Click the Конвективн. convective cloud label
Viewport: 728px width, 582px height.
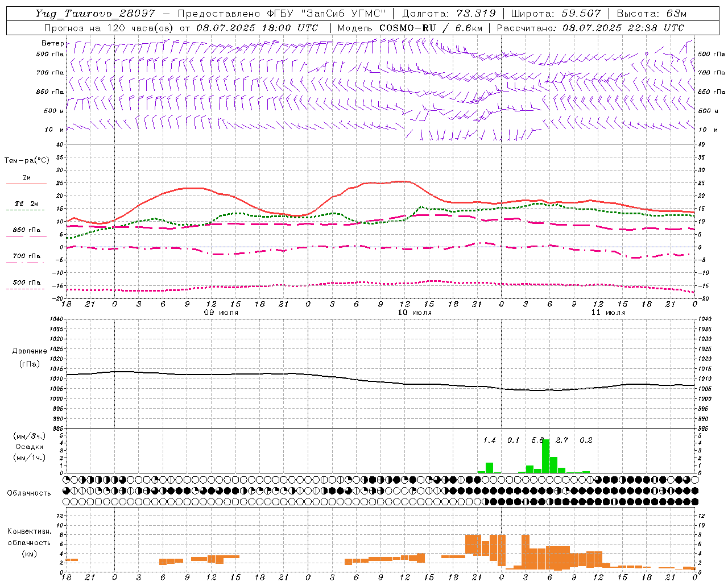coord(30,531)
